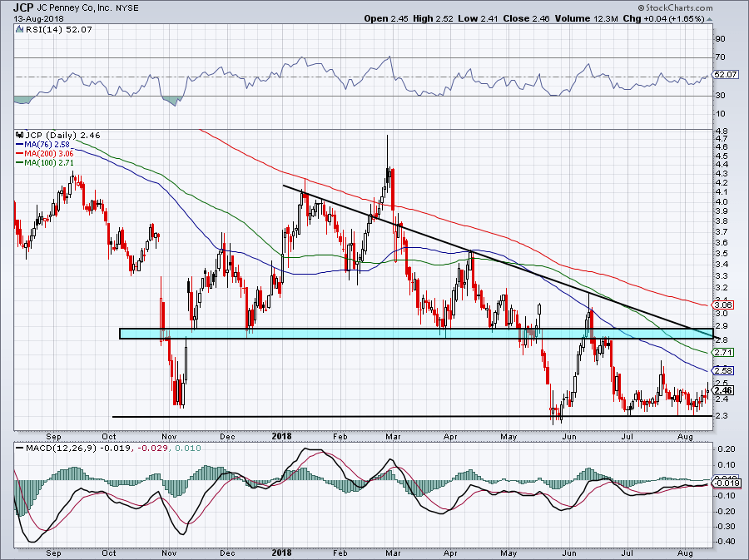Select the 52.07 RSI value marker

[x=725, y=74]
